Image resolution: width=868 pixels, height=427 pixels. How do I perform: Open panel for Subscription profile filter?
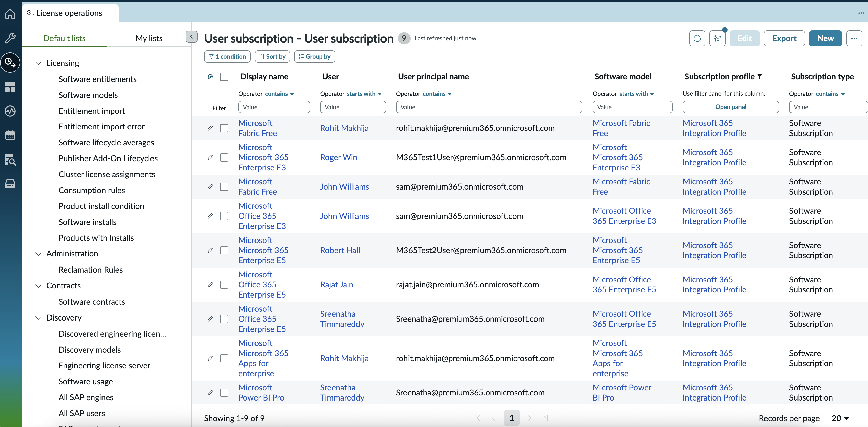coord(730,107)
